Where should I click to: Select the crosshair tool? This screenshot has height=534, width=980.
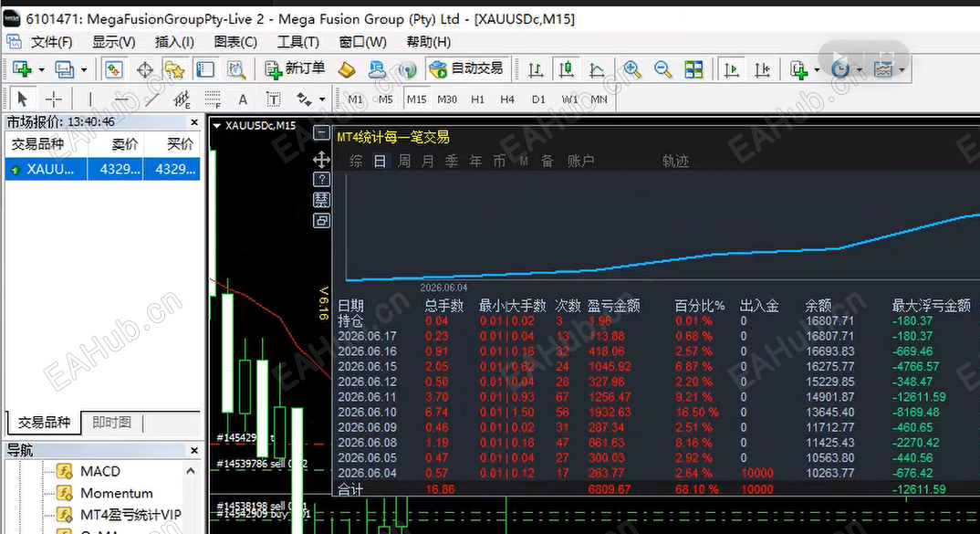54,99
